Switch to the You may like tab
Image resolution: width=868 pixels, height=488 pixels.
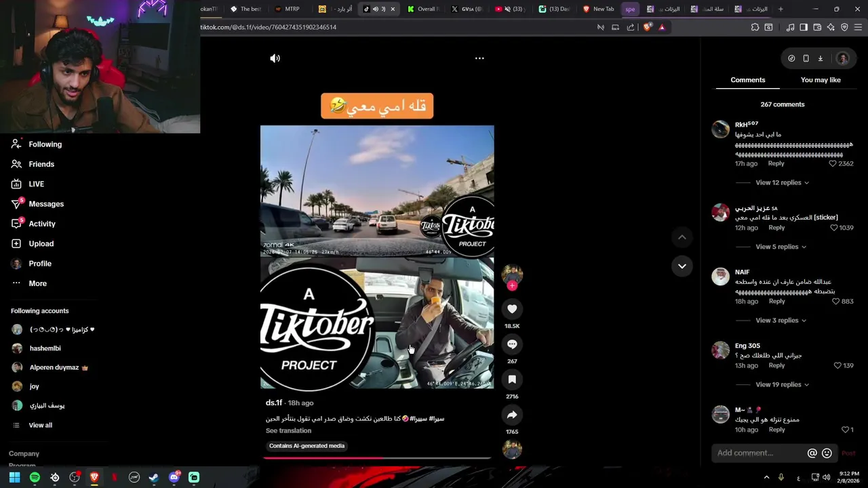point(821,80)
